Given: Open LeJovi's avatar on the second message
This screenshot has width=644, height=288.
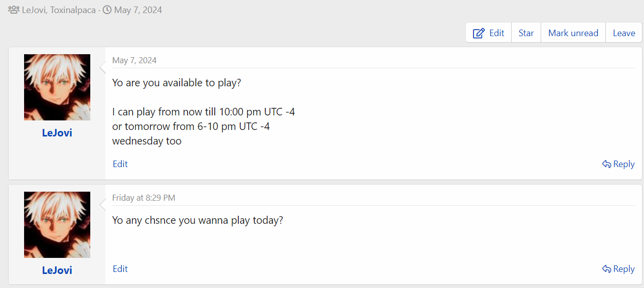Looking at the screenshot, I should click(57, 225).
